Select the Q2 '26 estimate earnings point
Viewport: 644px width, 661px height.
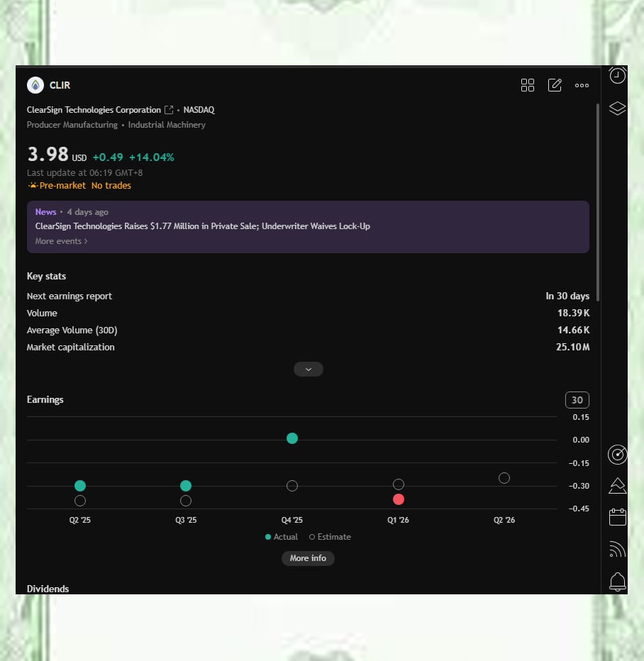click(x=504, y=478)
